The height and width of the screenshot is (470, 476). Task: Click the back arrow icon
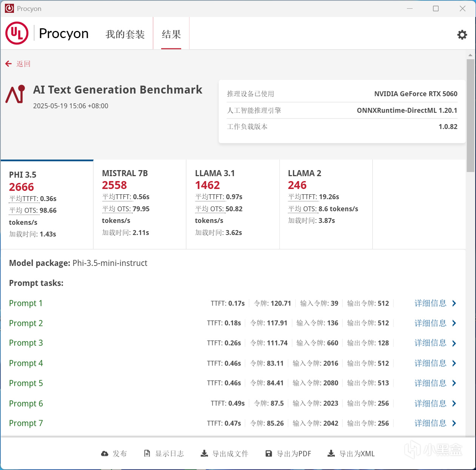[8, 63]
